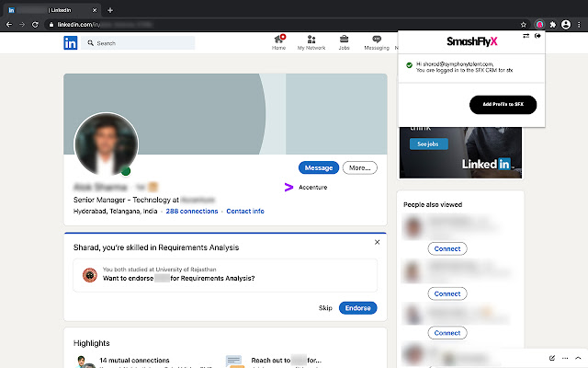Viewport: 588px width, 368px height.
Task: Click the browser back arrow
Action: click(x=9, y=25)
